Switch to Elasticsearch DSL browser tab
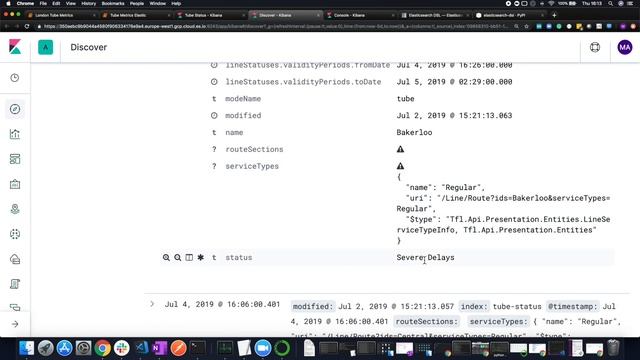640x360 pixels. pyautogui.click(x=434, y=15)
